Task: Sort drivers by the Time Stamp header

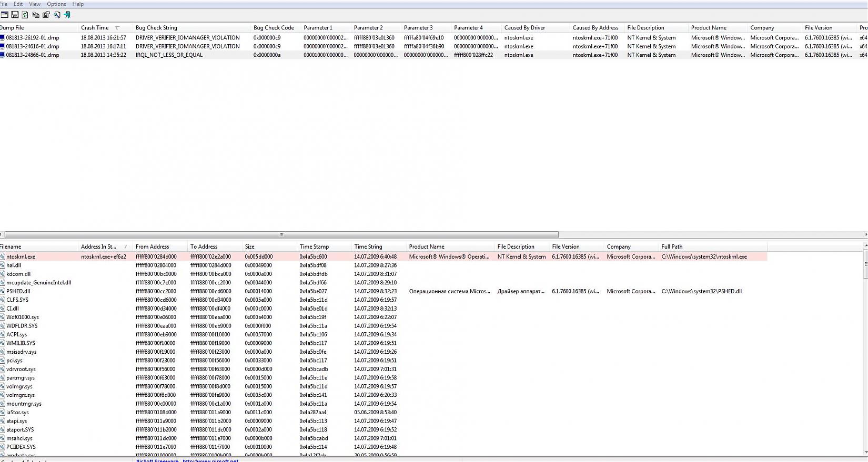Action: click(324, 247)
